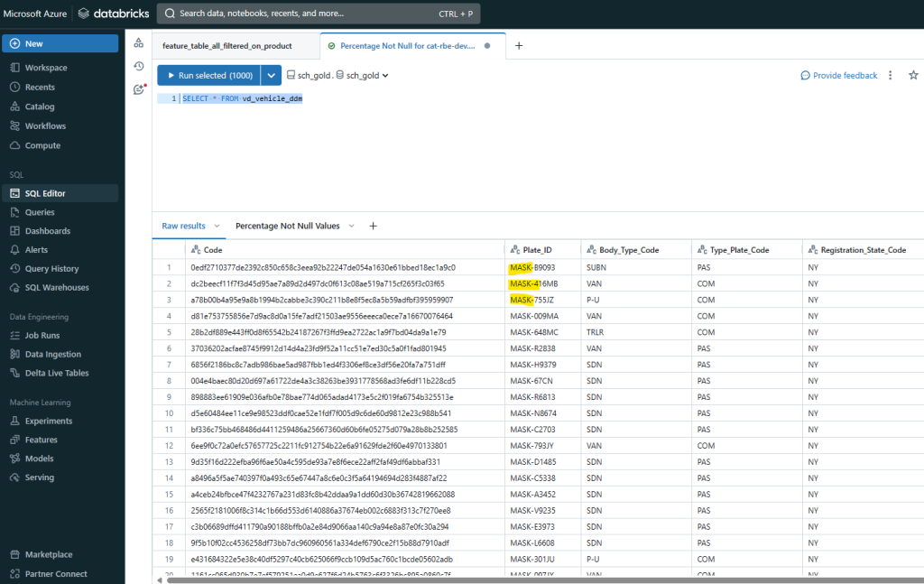Click the unsaved-changes dot on query tab
Image resolution: width=924 pixels, height=584 pixels.
tap(487, 46)
